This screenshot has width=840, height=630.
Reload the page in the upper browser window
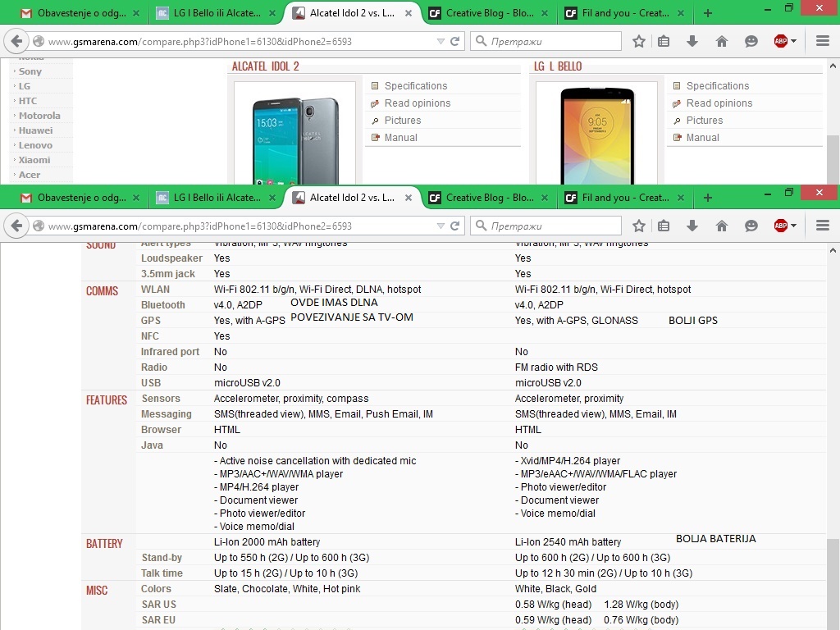coord(454,41)
